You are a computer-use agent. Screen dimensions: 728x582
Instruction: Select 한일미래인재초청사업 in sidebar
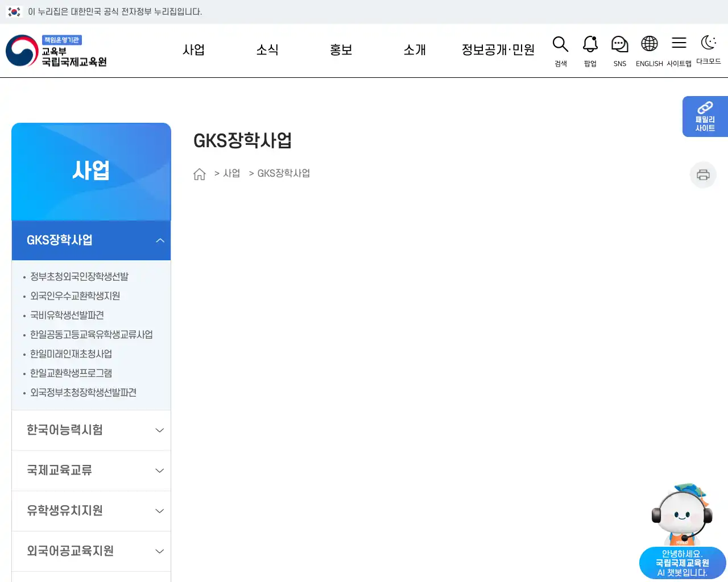click(71, 354)
